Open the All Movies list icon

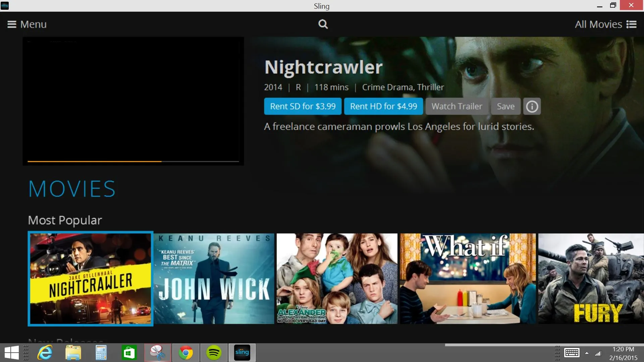[631, 24]
